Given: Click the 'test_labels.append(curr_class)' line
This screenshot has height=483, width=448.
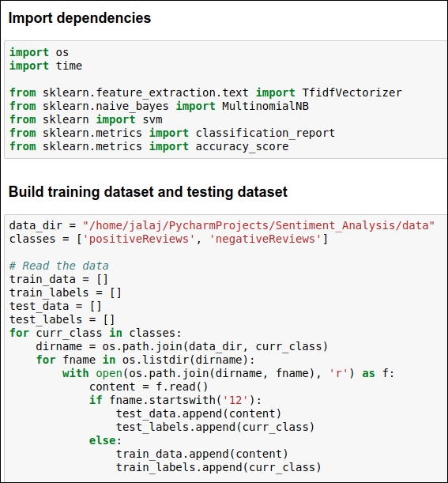Looking at the screenshot, I should [x=215, y=427].
